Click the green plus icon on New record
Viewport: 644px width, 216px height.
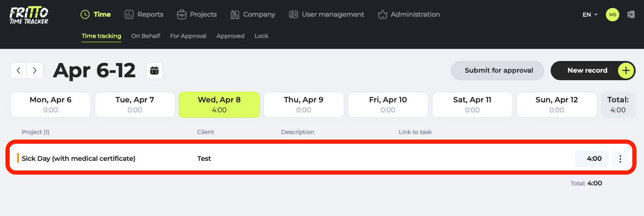tap(626, 71)
